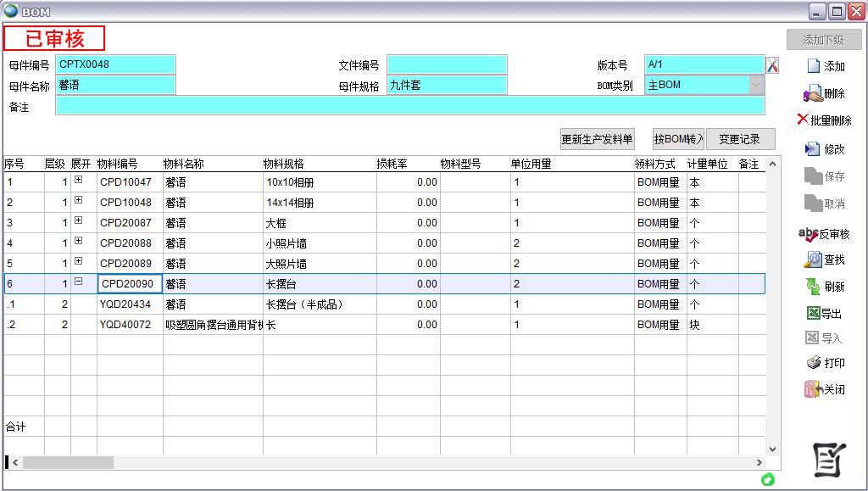Click the 批量删除 batch delete icon
868x491 pixels.
[x=803, y=120]
